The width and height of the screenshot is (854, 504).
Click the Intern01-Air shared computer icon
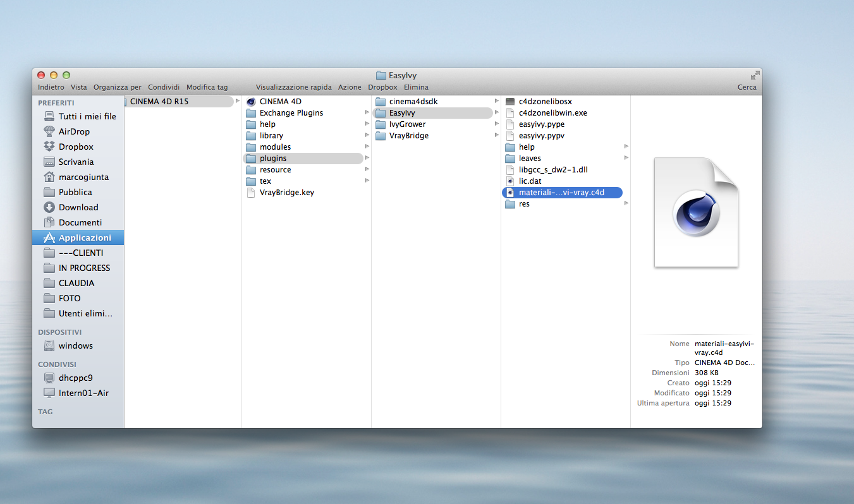[x=49, y=393]
